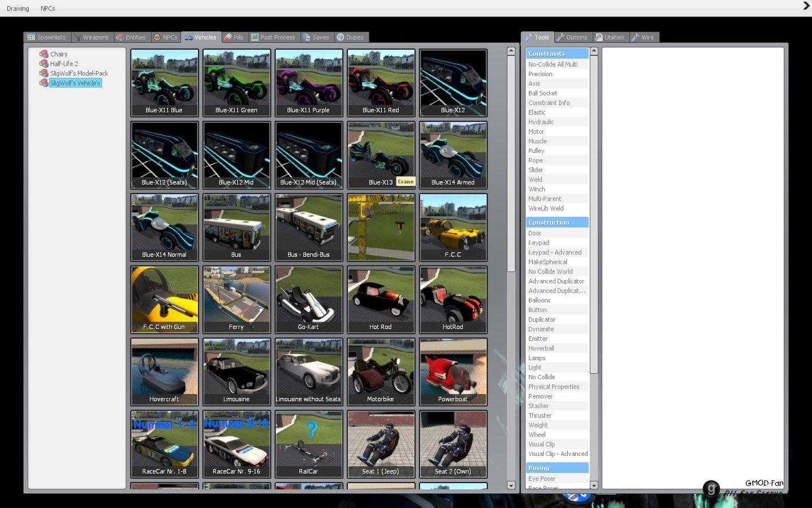Screen dimensions: 812x508
Task: Collapse the Construction tool category
Action: click(557, 222)
